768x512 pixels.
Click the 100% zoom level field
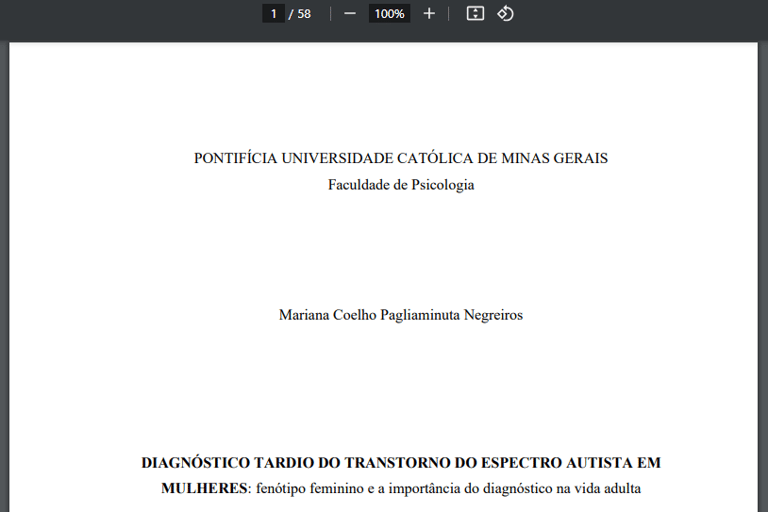pyautogui.click(x=389, y=14)
